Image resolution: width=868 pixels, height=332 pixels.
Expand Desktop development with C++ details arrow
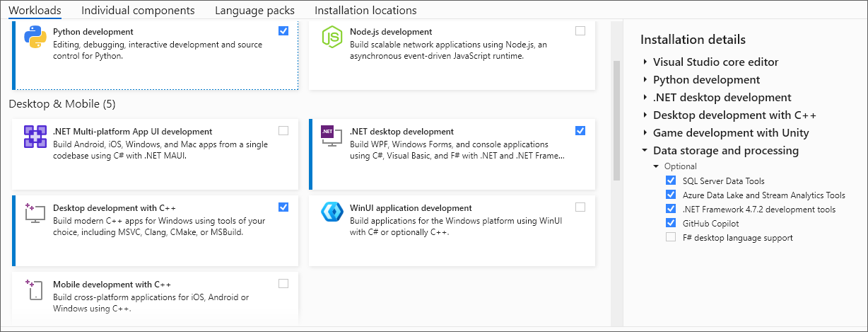(x=645, y=115)
